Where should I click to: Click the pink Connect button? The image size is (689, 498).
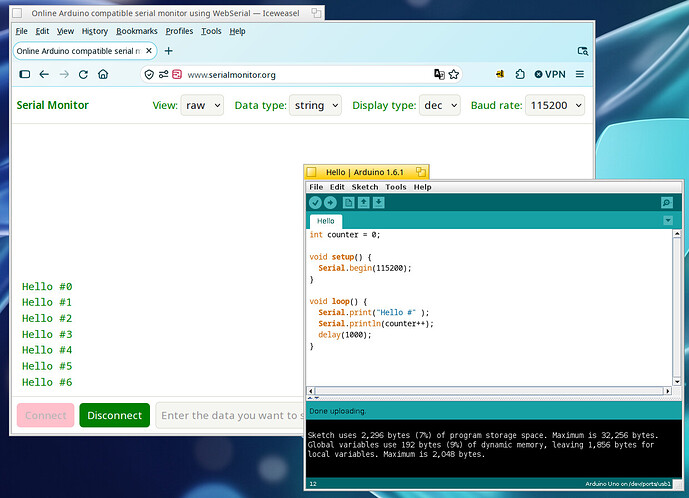[x=46, y=415]
